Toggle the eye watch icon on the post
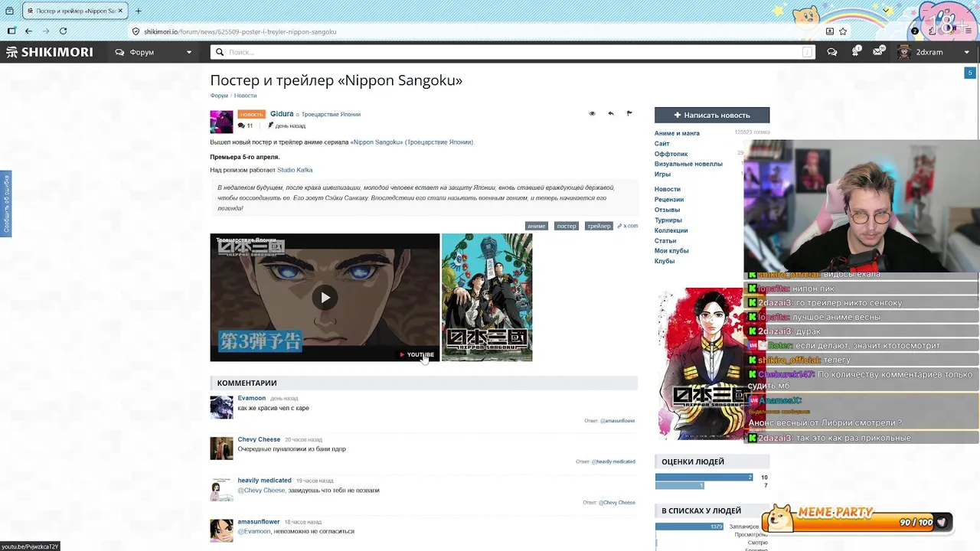The height and width of the screenshot is (551, 980). tap(592, 113)
